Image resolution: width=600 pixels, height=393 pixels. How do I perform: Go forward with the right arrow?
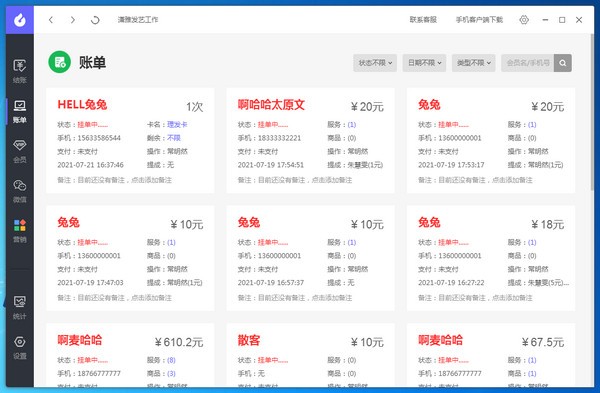point(72,20)
